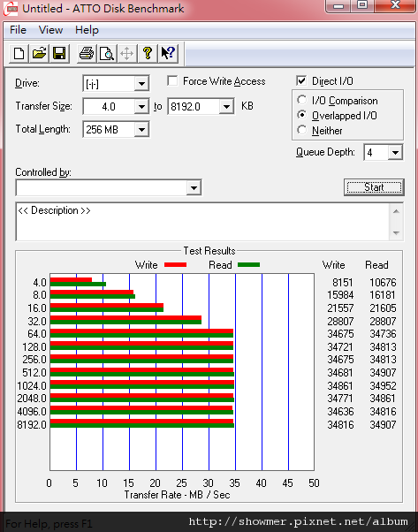Open the Queue Depth dropdown

[x=395, y=153]
